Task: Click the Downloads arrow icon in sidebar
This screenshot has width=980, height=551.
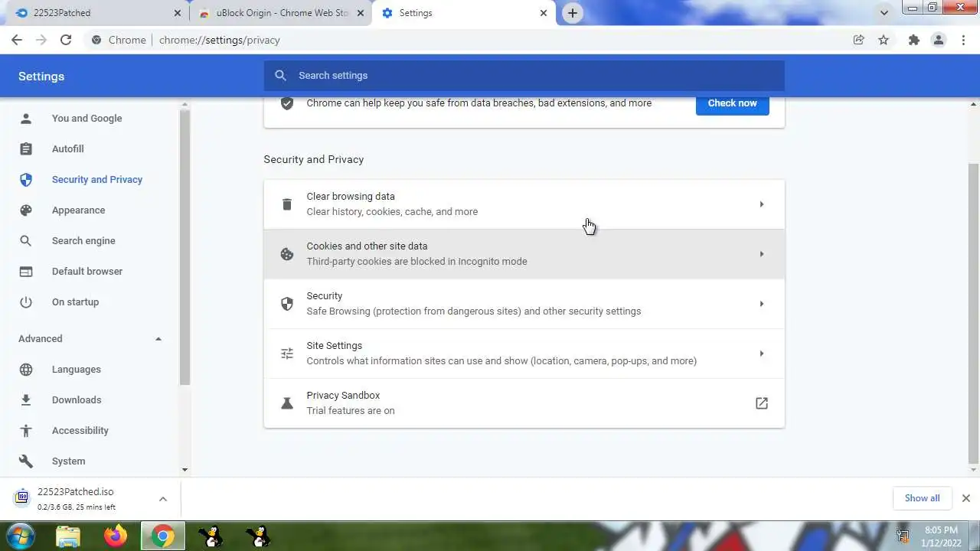Action: coord(26,400)
